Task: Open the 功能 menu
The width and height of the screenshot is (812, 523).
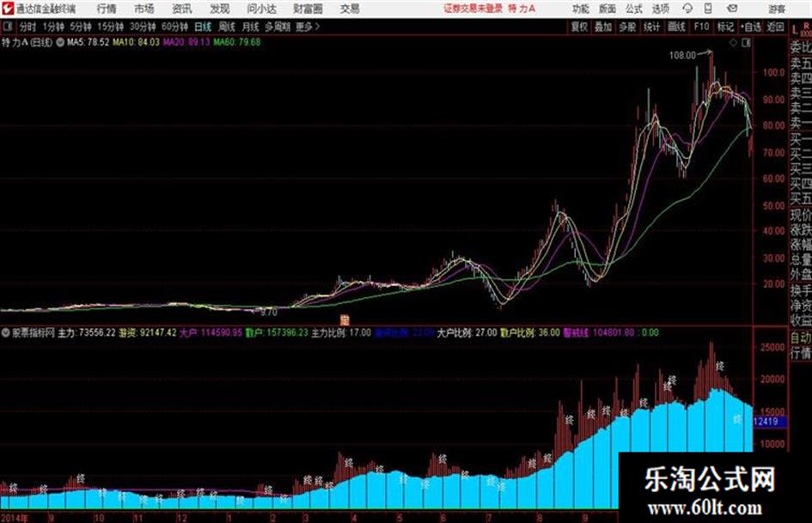Action: click(581, 9)
